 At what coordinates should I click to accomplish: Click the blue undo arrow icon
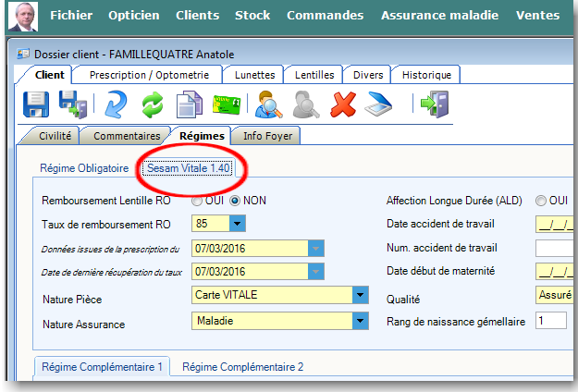point(116,104)
